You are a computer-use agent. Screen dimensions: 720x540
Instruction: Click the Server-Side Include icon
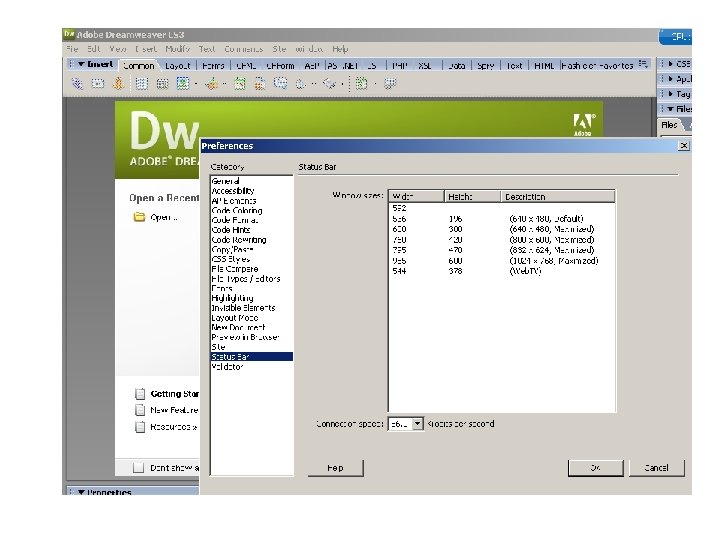[x=260, y=84]
